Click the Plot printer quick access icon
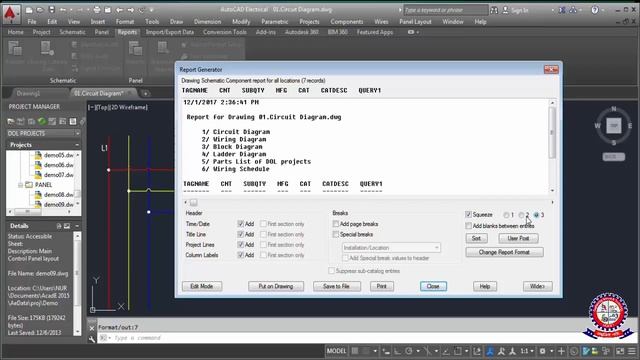Viewport: 640px width, 360px height. pos(97,10)
